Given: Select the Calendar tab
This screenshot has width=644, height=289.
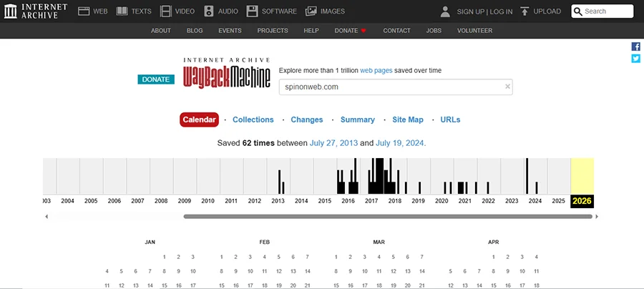Looking at the screenshot, I should [x=199, y=119].
